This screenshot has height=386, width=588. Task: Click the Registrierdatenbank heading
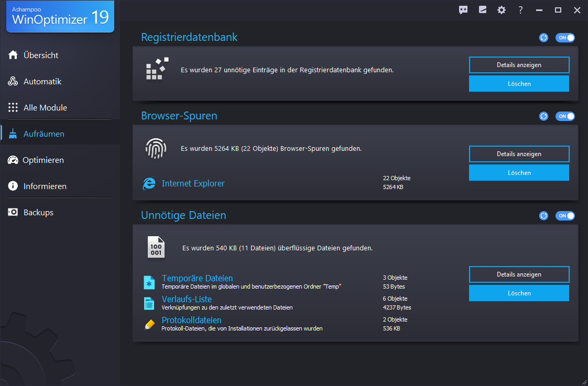pos(189,37)
